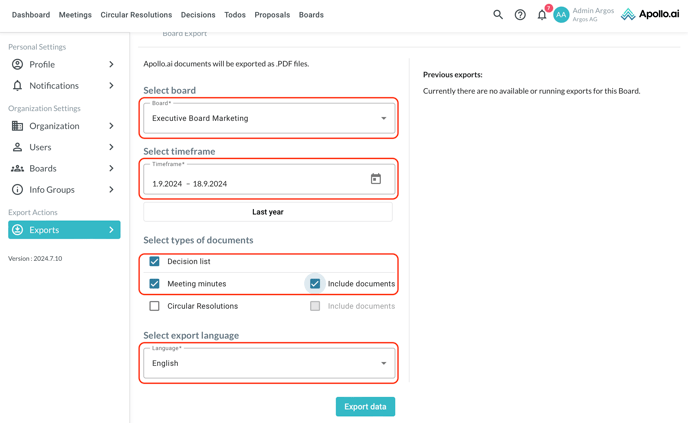Click the Export data button
The height and width of the screenshot is (423, 688).
pos(365,407)
